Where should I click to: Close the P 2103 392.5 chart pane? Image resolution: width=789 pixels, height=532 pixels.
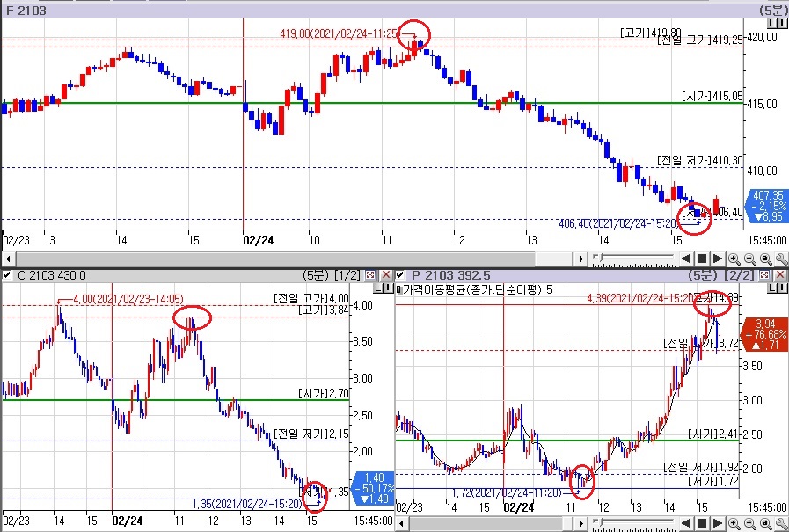pos(780,275)
